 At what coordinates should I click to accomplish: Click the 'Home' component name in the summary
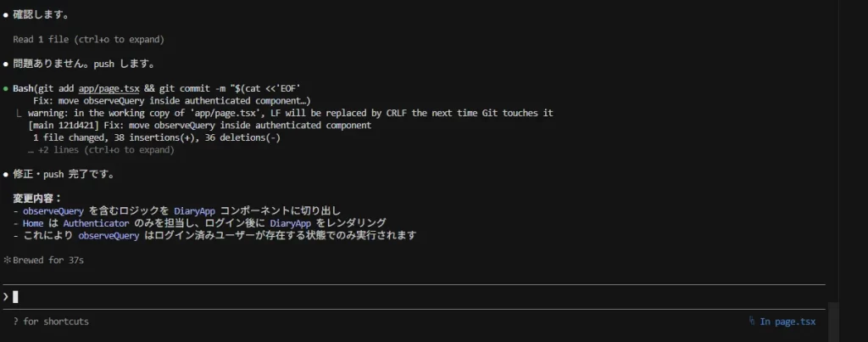(35, 223)
